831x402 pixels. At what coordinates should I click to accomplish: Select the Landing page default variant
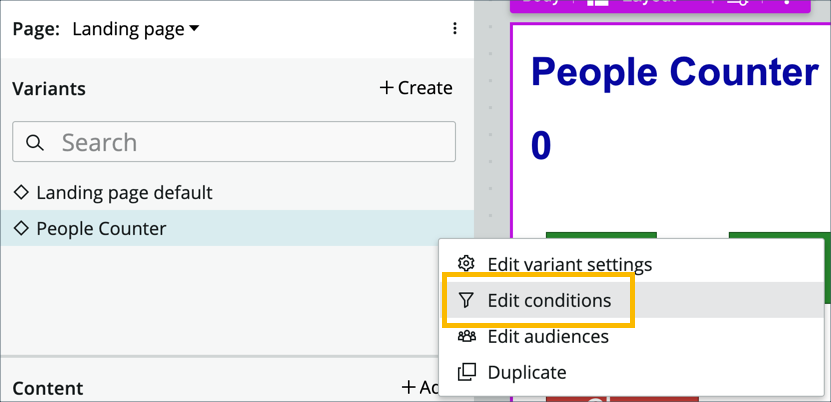click(x=124, y=192)
